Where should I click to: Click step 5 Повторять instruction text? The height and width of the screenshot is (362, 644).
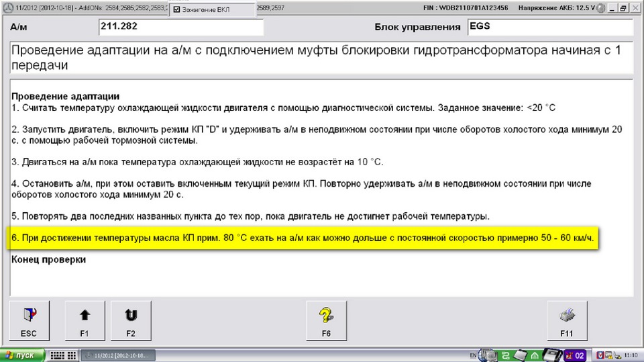(250, 216)
